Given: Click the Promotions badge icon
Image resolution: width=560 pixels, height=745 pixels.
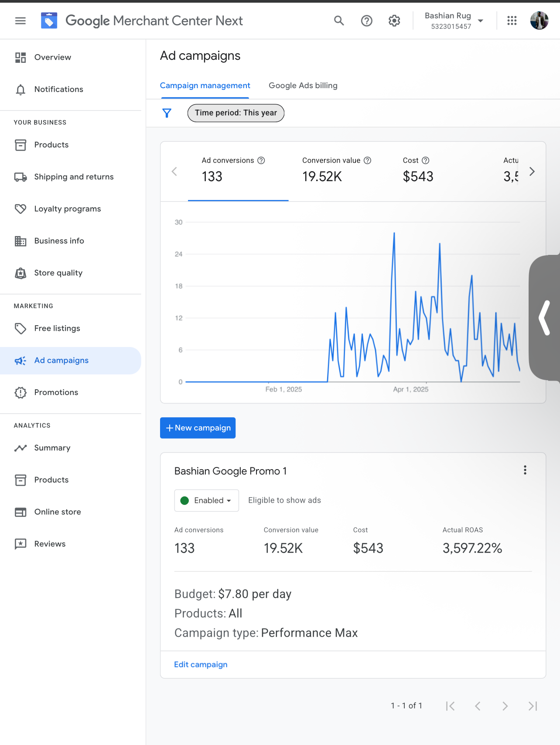Looking at the screenshot, I should coord(20,392).
